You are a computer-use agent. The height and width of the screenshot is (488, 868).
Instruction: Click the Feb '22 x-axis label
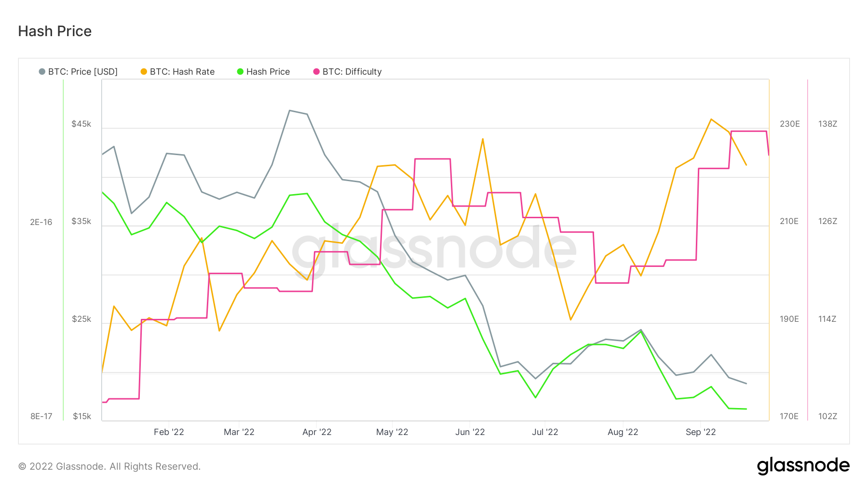[x=169, y=432]
